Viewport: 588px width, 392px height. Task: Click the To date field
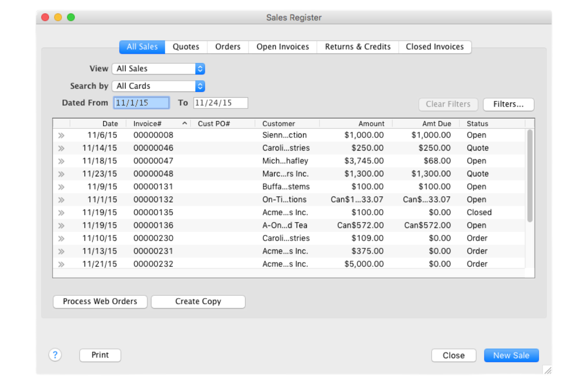coord(220,103)
